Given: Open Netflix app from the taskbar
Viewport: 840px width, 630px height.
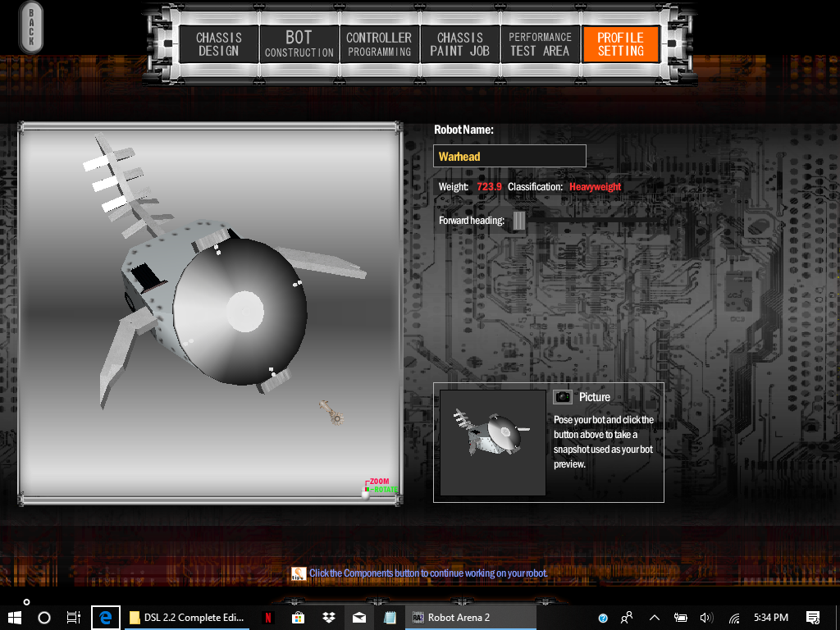Looking at the screenshot, I should [267, 618].
